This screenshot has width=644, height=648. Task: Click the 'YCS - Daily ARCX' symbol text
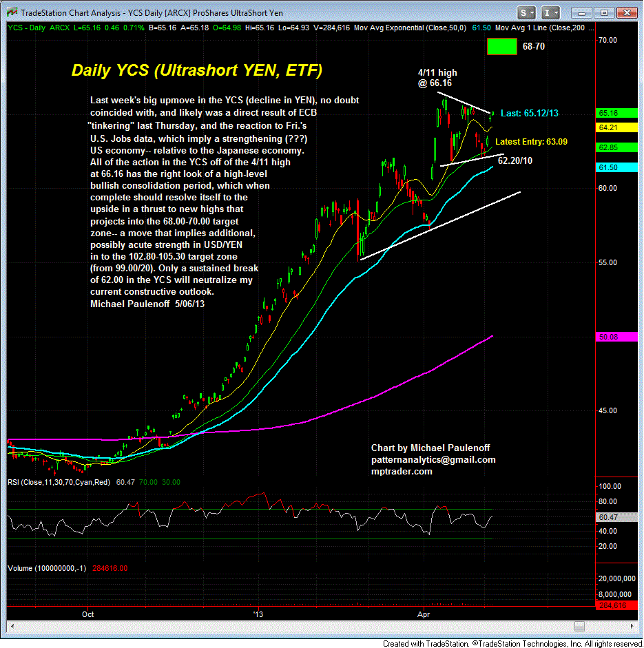(39, 28)
